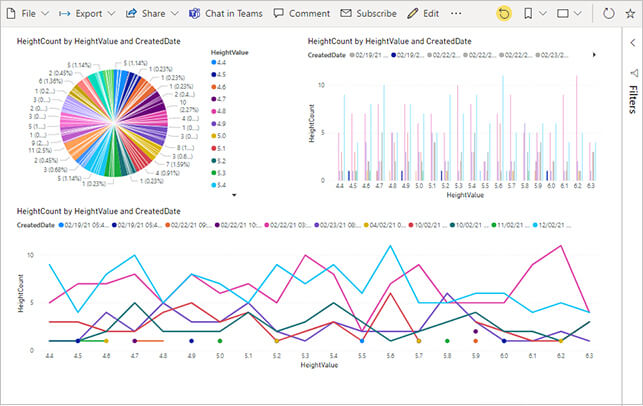Screen dimensions: 643x406
Task: Select 5.3 in HeightValue legend
Action: [218, 173]
